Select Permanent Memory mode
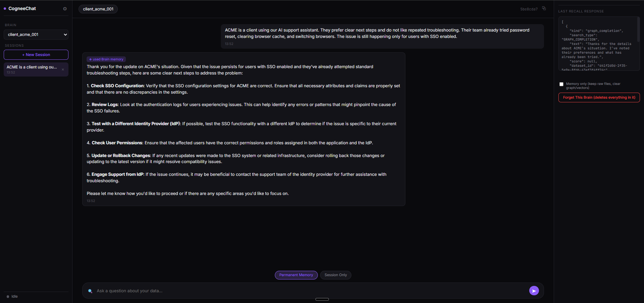 [x=296, y=275]
